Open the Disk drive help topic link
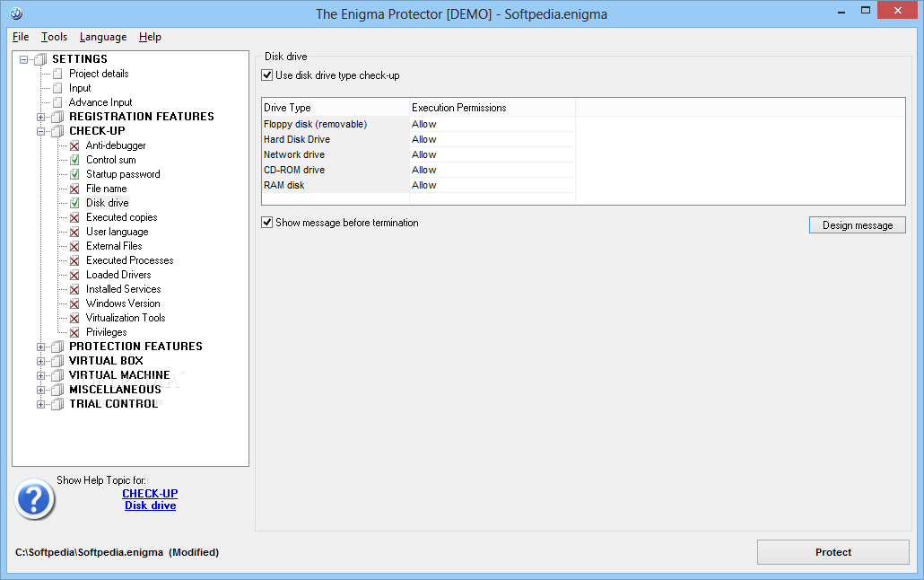 tap(151, 505)
